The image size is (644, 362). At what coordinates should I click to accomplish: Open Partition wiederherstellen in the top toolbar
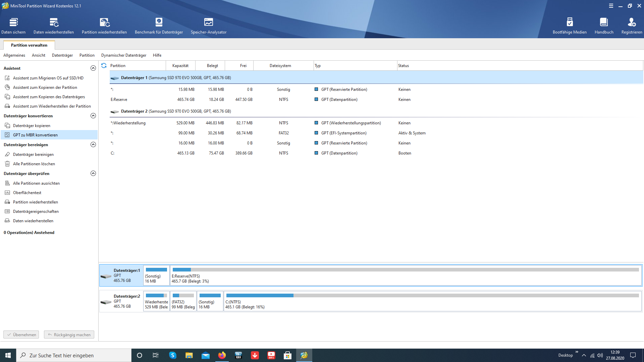click(104, 26)
